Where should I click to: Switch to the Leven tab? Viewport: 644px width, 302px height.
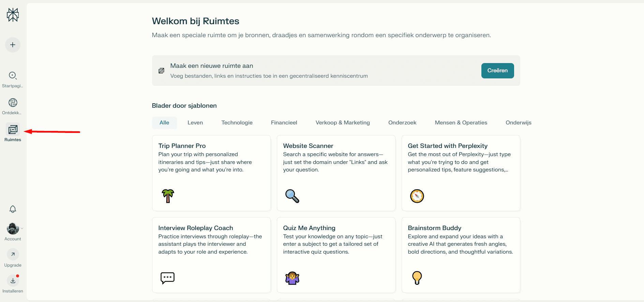pos(195,123)
